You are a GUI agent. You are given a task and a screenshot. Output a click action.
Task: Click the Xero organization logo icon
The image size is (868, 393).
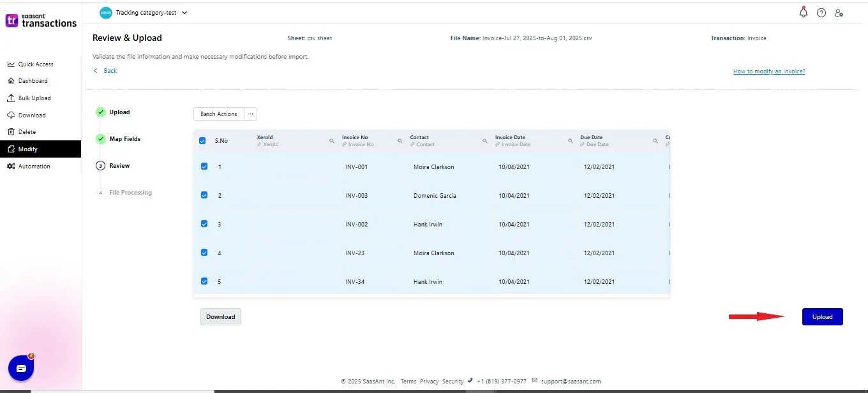tap(106, 12)
